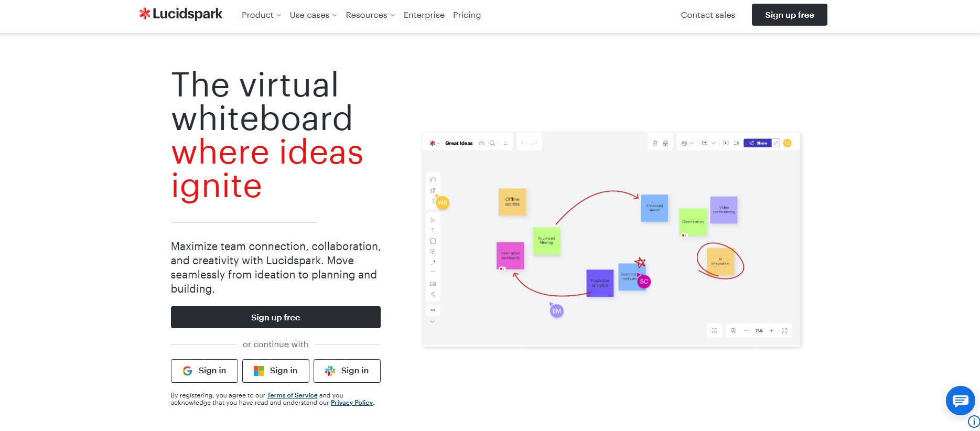Viewport: 980px width, 431px height.
Task: Click the AI integration sticky note
Action: [720, 261]
